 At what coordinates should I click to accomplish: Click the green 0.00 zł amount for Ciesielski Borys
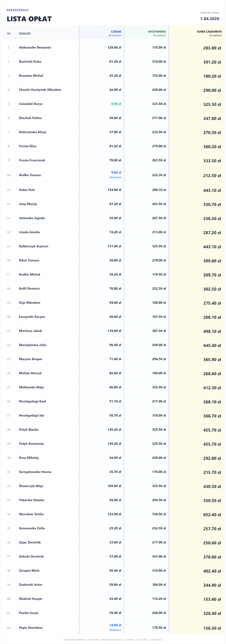[116, 104]
